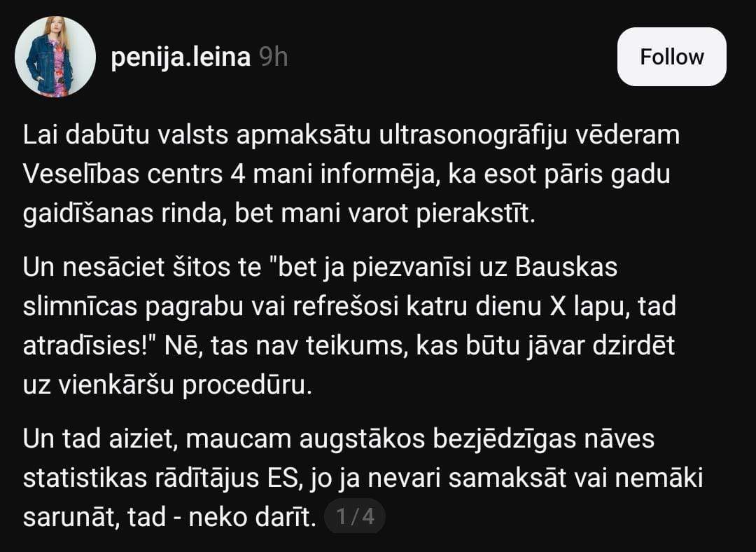The width and height of the screenshot is (756, 552).
Task: Click the paragraph starting "Un tad aiziet"
Action: point(350,478)
